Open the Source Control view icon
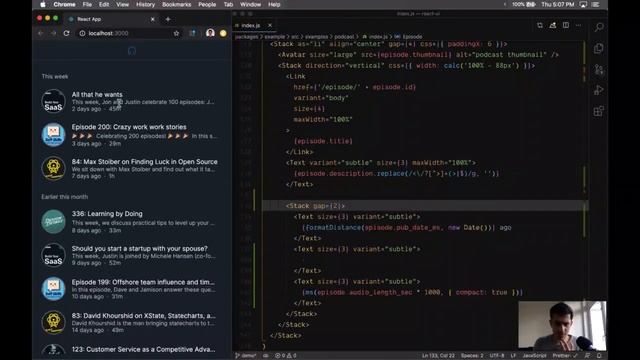The image size is (640, 360). 599,69
